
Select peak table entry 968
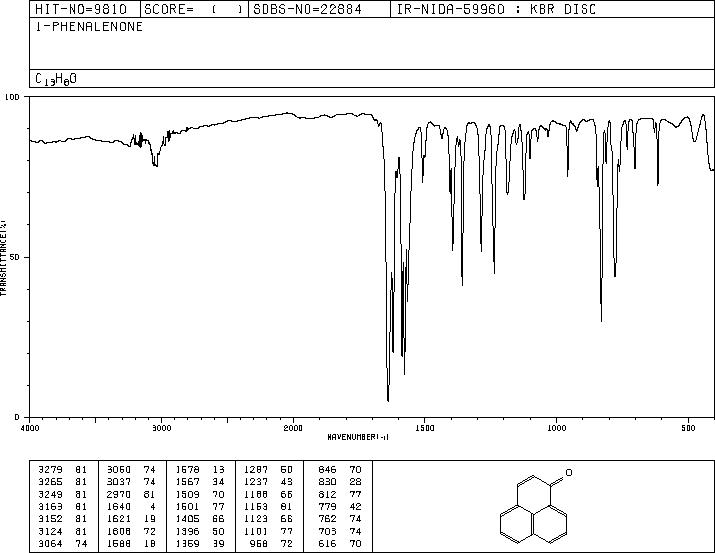point(259,543)
